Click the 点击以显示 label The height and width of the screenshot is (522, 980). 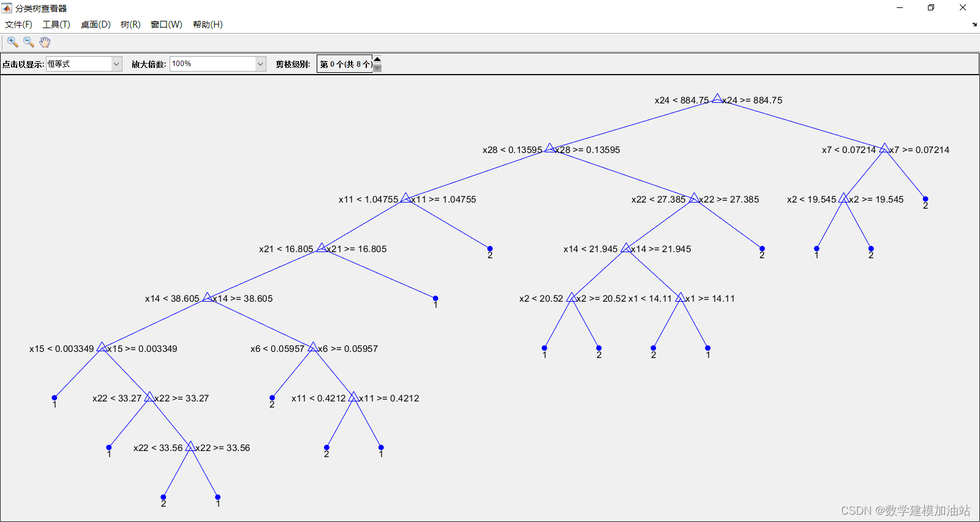(x=23, y=64)
